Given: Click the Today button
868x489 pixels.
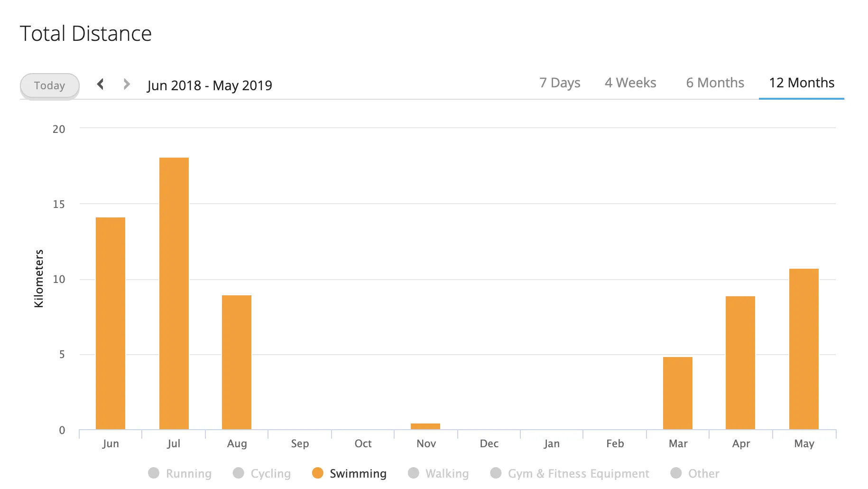Looking at the screenshot, I should tap(49, 86).
